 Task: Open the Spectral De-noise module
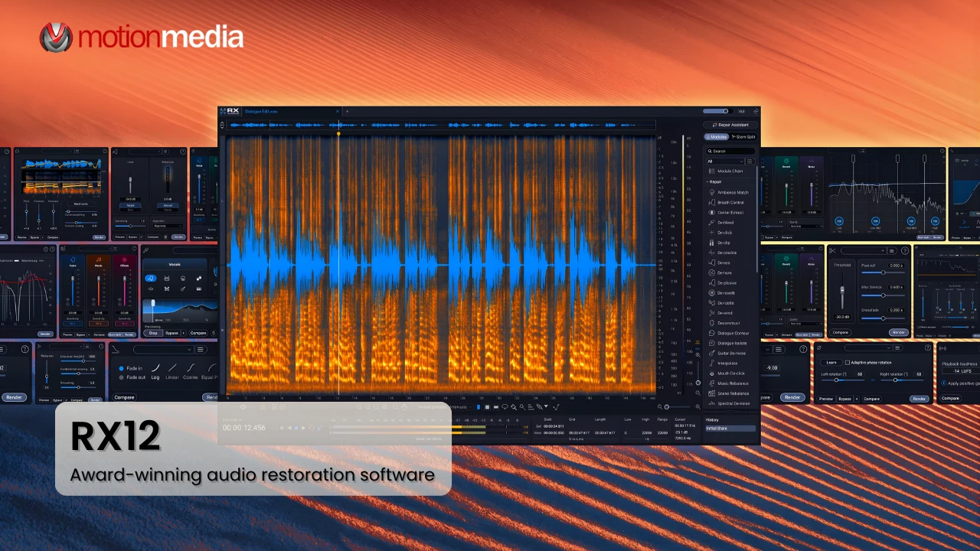[x=733, y=403]
